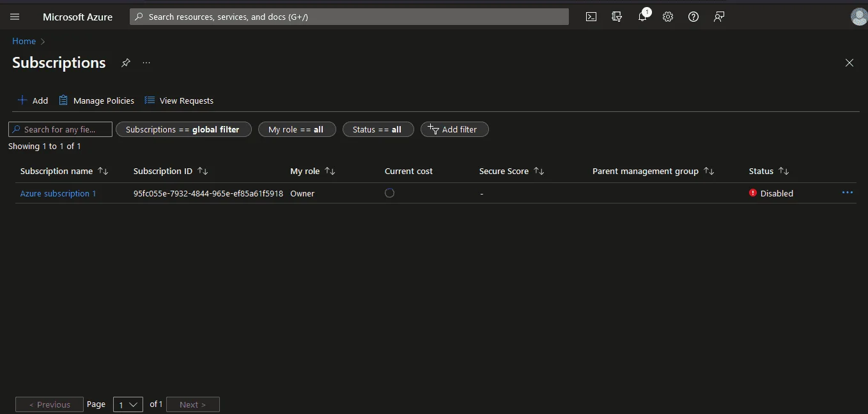Open the page number dropdown
The image size is (868, 414).
point(128,404)
